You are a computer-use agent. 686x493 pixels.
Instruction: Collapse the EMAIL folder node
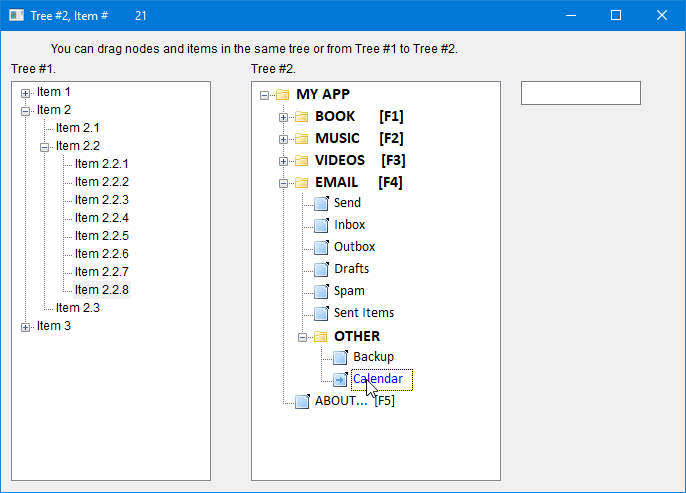283,183
